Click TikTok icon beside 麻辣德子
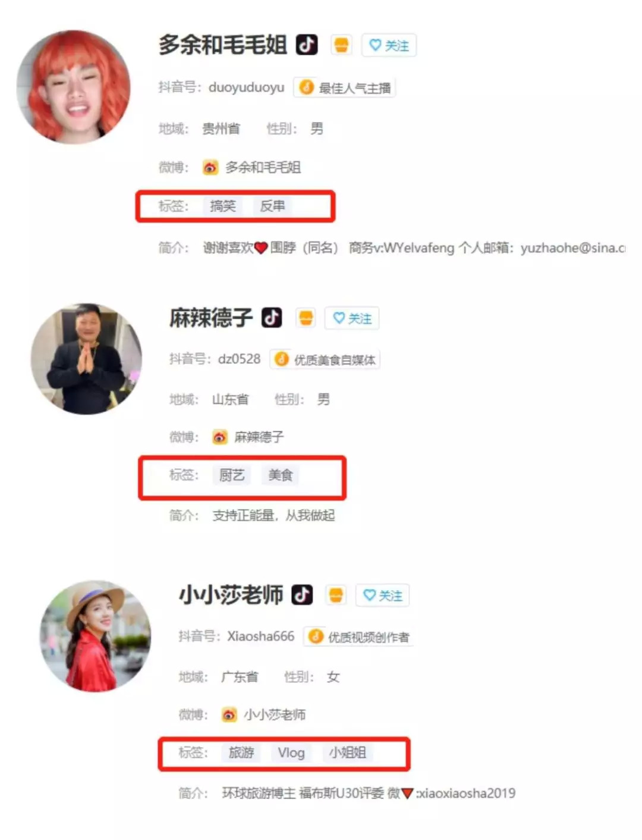This screenshot has height=840, width=642. 272,318
